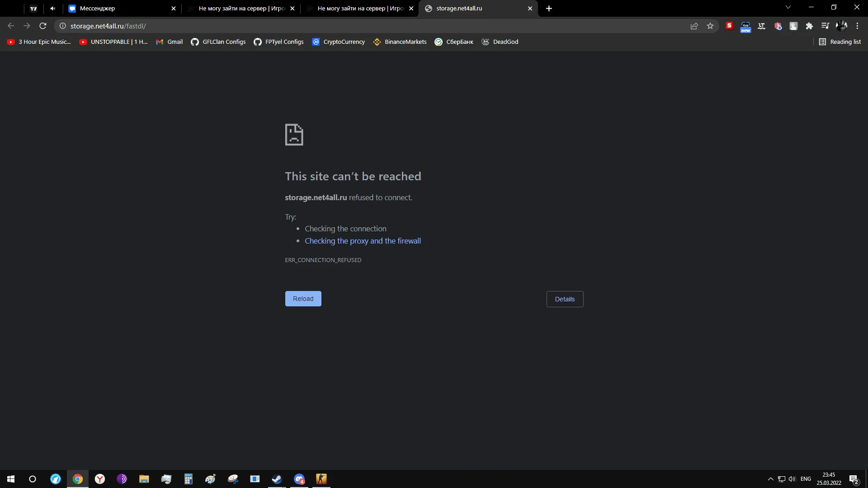Open a new tab
This screenshot has height=488, width=868.
click(x=549, y=9)
